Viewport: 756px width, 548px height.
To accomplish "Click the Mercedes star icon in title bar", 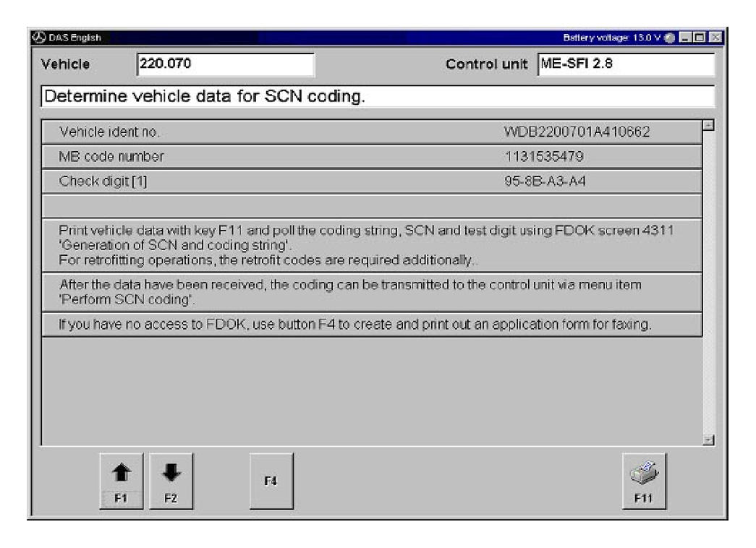I will point(35,37).
